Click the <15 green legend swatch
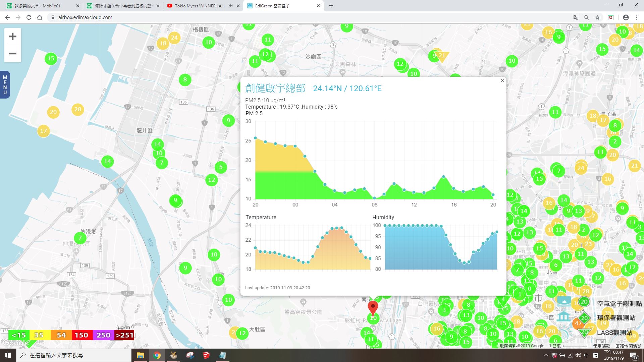 pyautogui.click(x=19, y=335)
